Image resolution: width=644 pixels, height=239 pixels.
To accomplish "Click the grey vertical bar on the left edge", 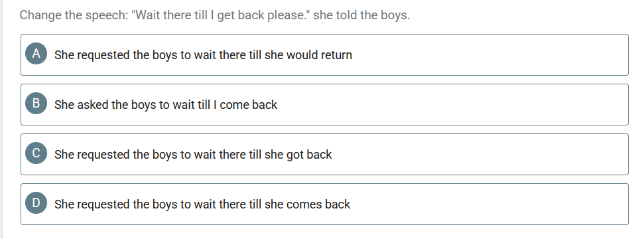I will [1, 119].
